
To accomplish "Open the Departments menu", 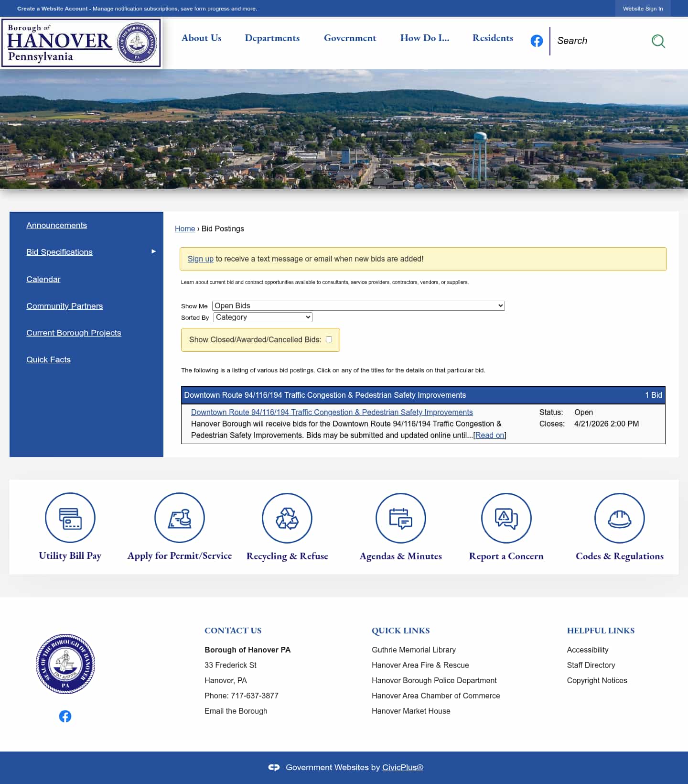I will pyautogui.click(x=272, y=38).
